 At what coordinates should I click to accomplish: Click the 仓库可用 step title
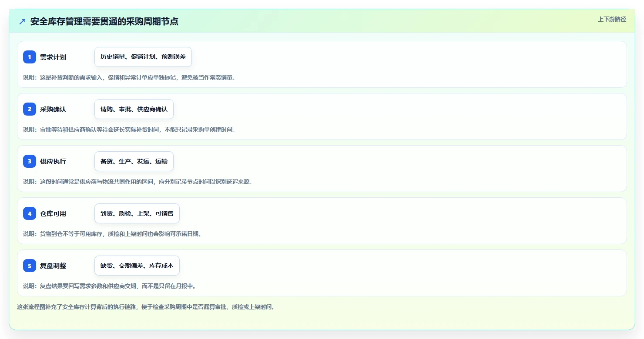click(x=53, y=213)
